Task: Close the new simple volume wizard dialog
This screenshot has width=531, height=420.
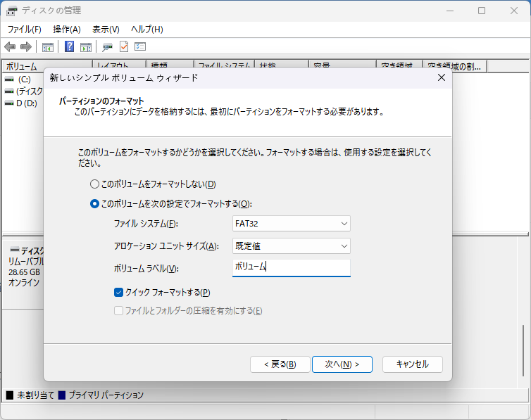Action: (442, 78)
